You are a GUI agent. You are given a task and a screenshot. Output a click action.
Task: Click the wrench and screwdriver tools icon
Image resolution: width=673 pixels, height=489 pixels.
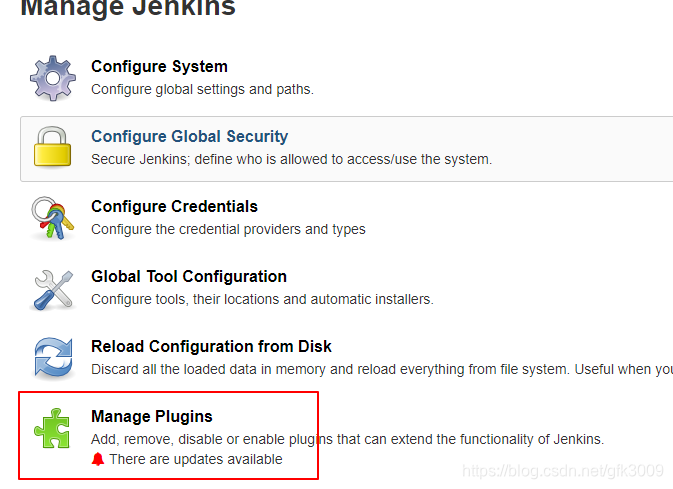coord(53,289)
